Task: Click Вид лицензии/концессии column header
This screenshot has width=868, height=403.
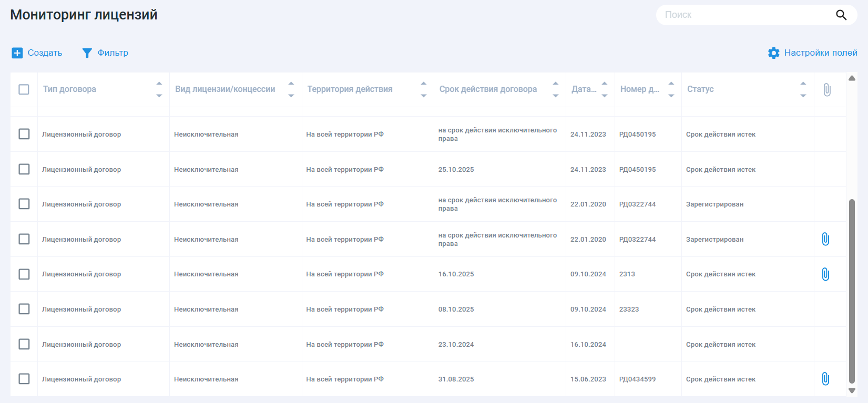Action: pyautogui.click(x=225, y=89)
